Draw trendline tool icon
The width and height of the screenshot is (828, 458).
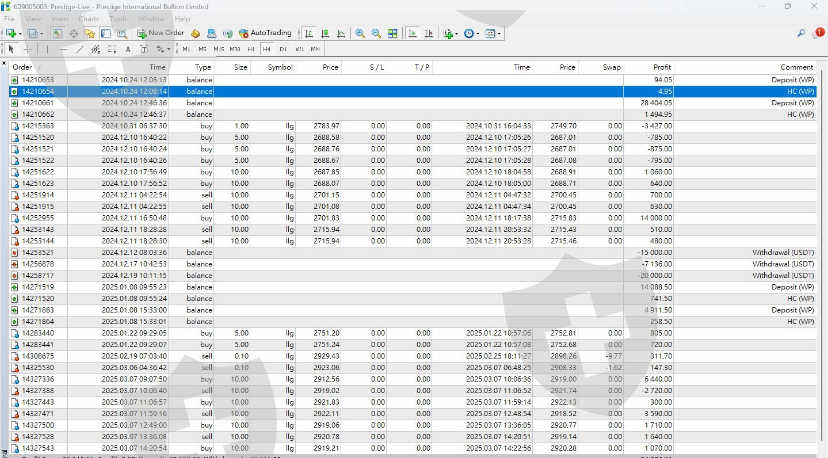79,48
